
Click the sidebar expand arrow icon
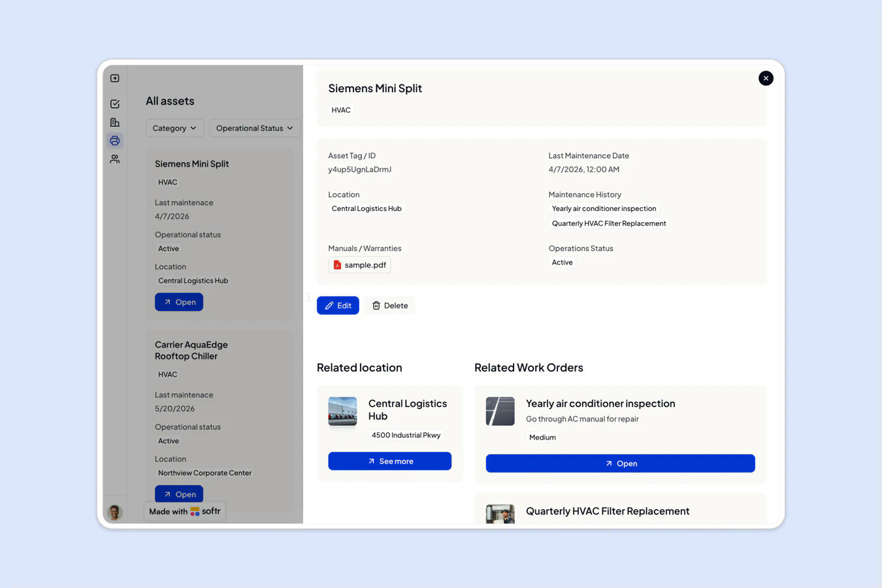115,78
